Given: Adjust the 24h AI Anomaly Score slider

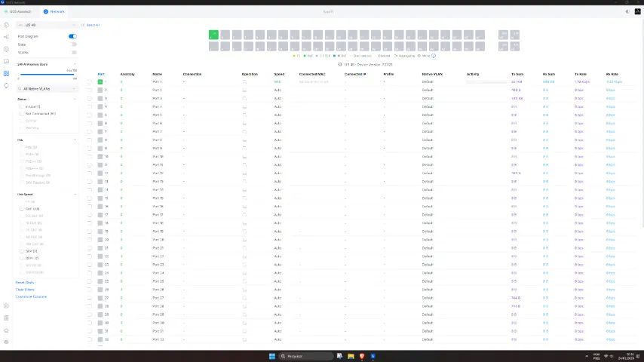Looking at the screenshot, I should click(x=47, y=74).
